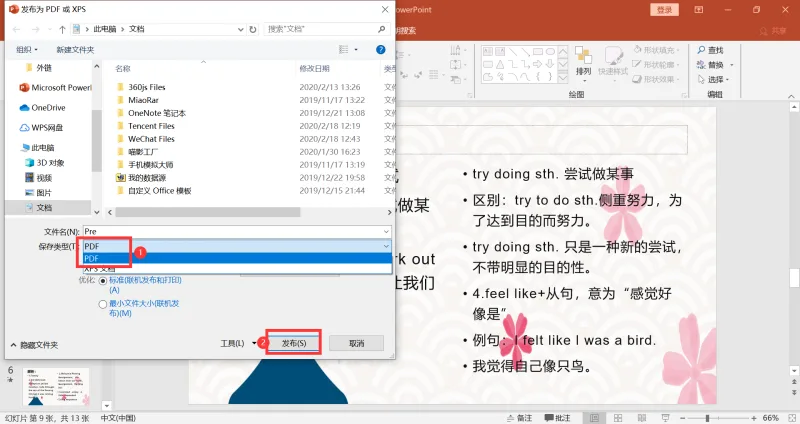The height and width of the screenshot is (424, 800).
Task: Go up one folder level arrow
Action: (x=62, y=30)
